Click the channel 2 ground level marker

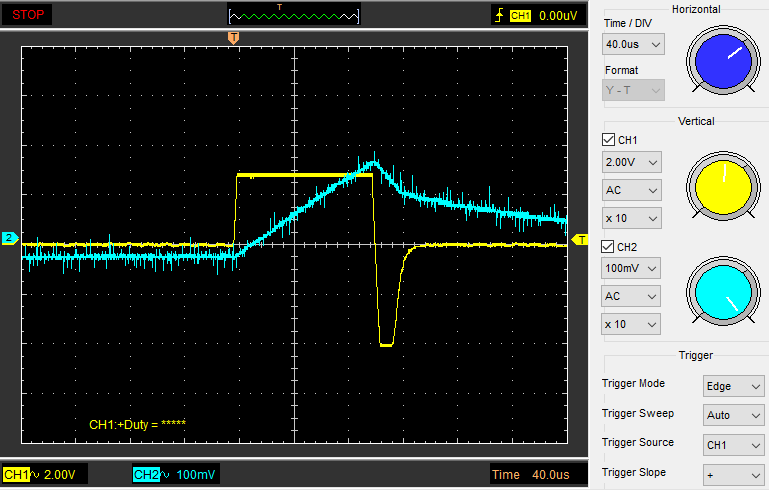[9, 238]
